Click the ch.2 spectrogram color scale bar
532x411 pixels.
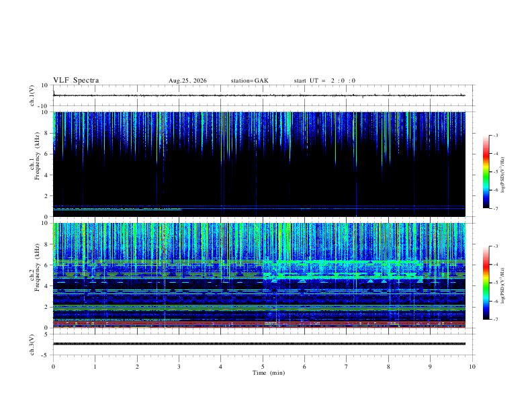tap(486, 283)
